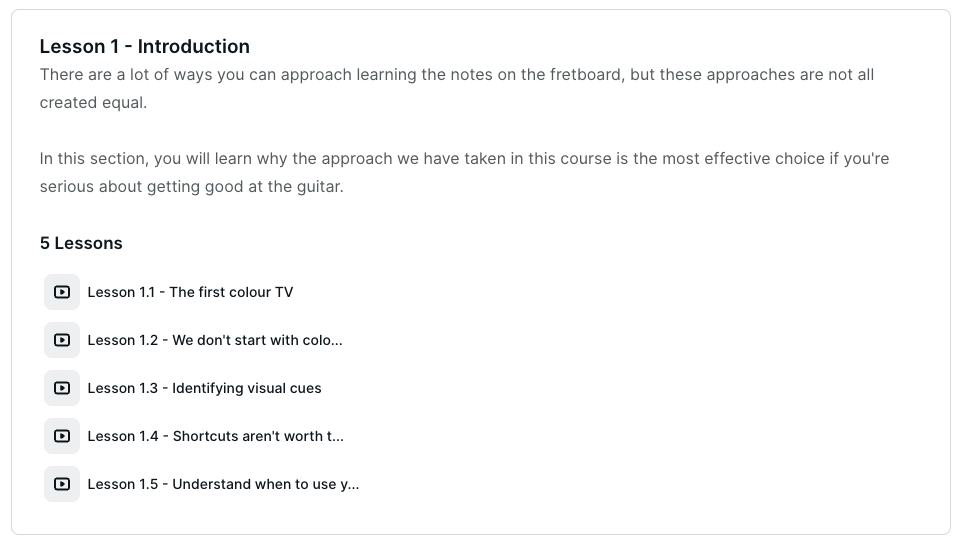Go to Lesson 1.3 - Identifying visual cues
The width and height of the screenshot is (961, 544).
204,388
